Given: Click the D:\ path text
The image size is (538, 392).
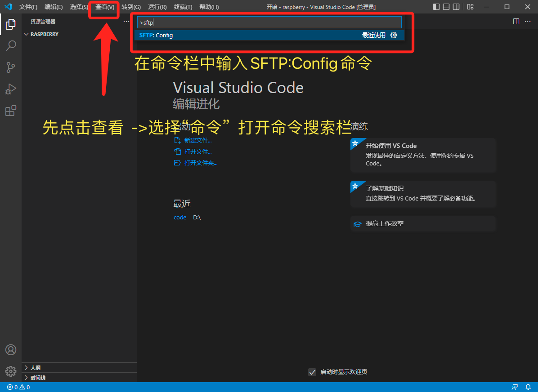Looking at the screenshot, I should pos(197,218).
